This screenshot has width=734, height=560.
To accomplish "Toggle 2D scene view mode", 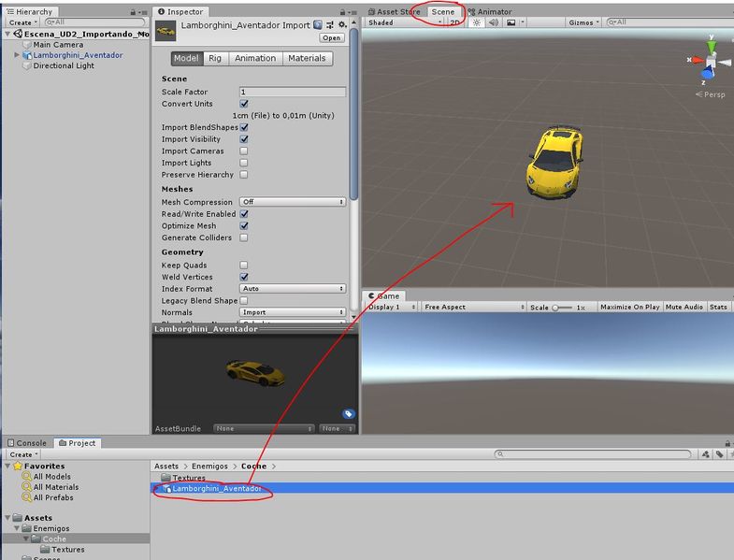I will click(x=454, y=22).
